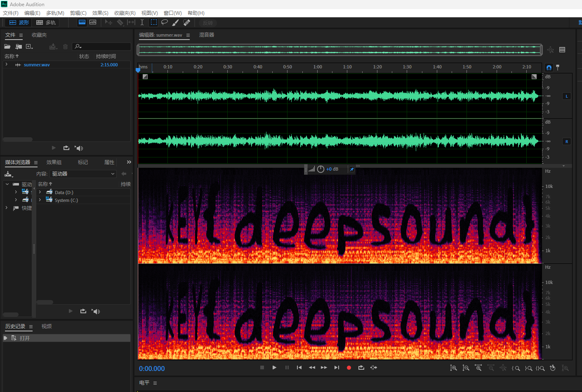Toggle auto-play speaker in Media Browser

96,311
